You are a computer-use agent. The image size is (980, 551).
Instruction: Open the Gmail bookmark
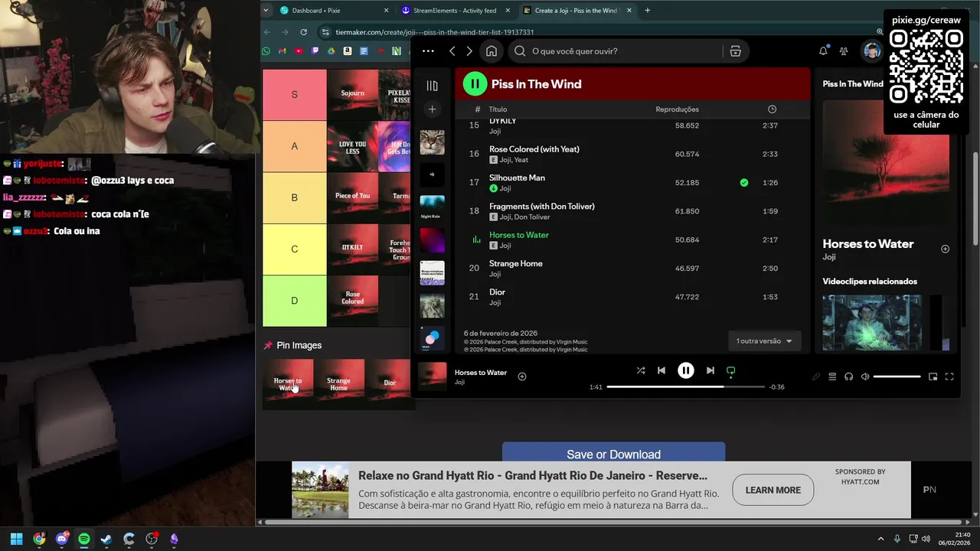[x=283, y=51]
